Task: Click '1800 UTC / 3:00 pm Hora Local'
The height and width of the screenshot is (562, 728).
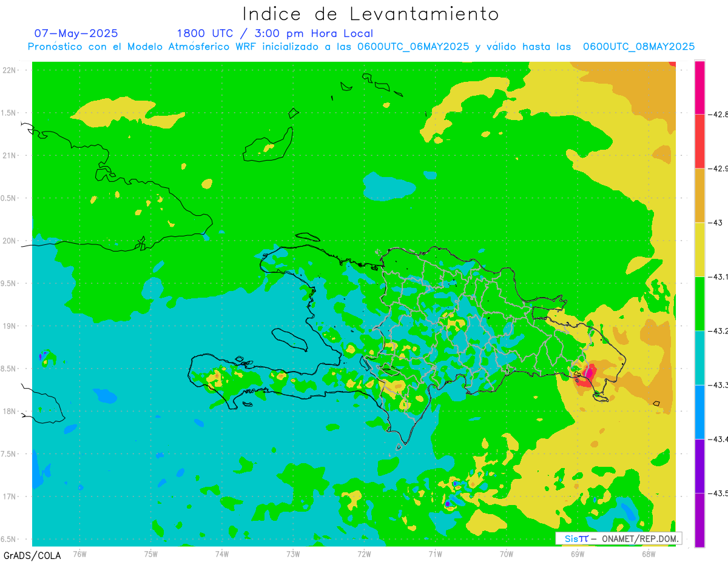Action: point(275,33)
